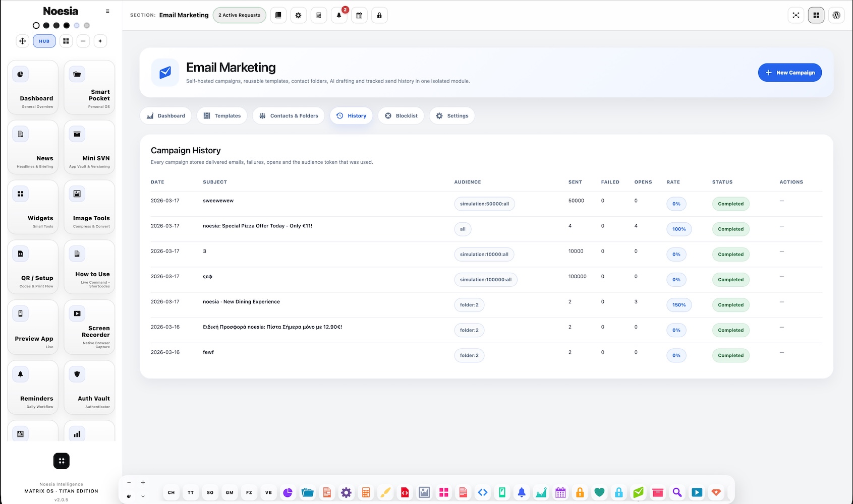Open purple pie chart dock icon
Screen dimensions: 853x504
tap(288, 492)
